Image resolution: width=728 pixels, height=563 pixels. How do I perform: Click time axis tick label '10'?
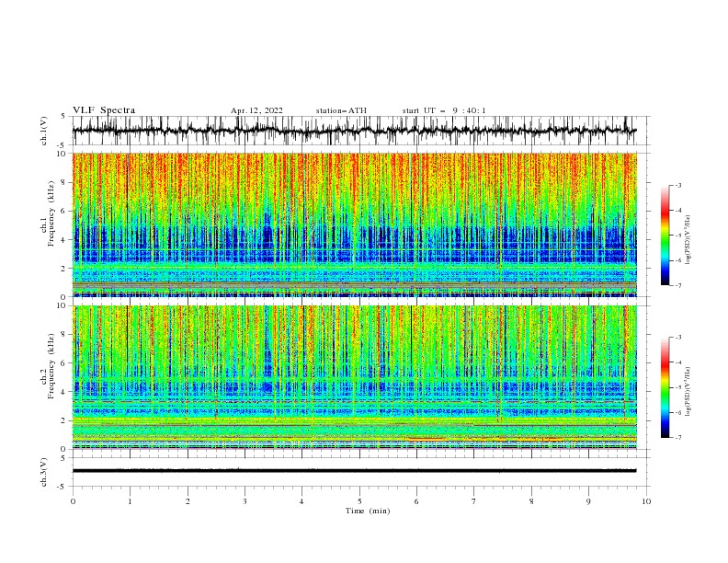pos(646,501)
